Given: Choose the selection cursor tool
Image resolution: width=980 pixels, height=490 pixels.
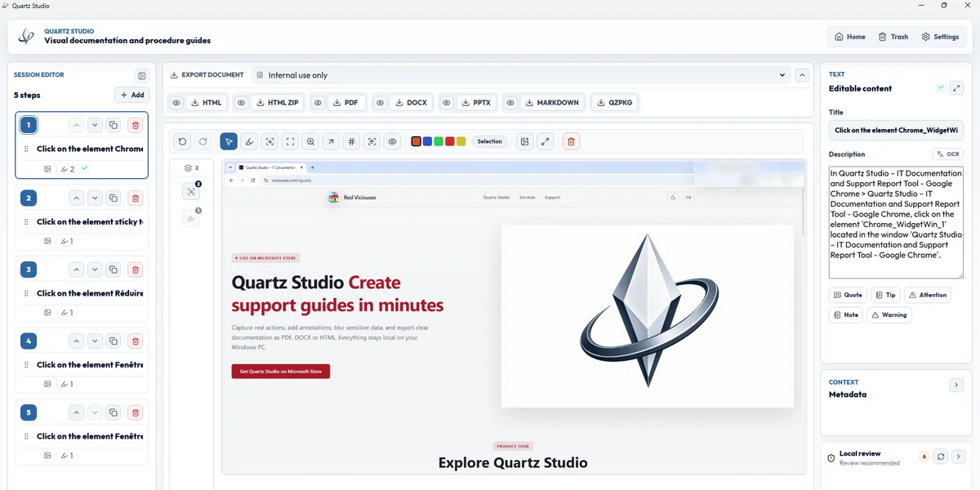Looking at the screenshot, I should [x=229, y=141].
